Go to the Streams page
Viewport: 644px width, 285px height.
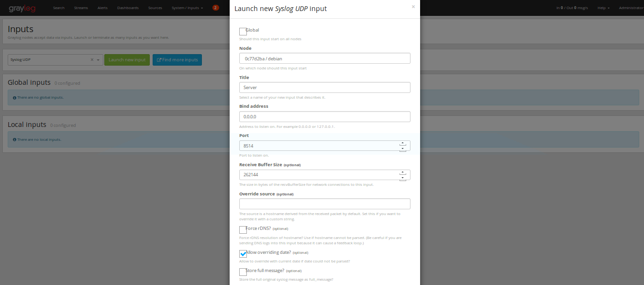81,8
